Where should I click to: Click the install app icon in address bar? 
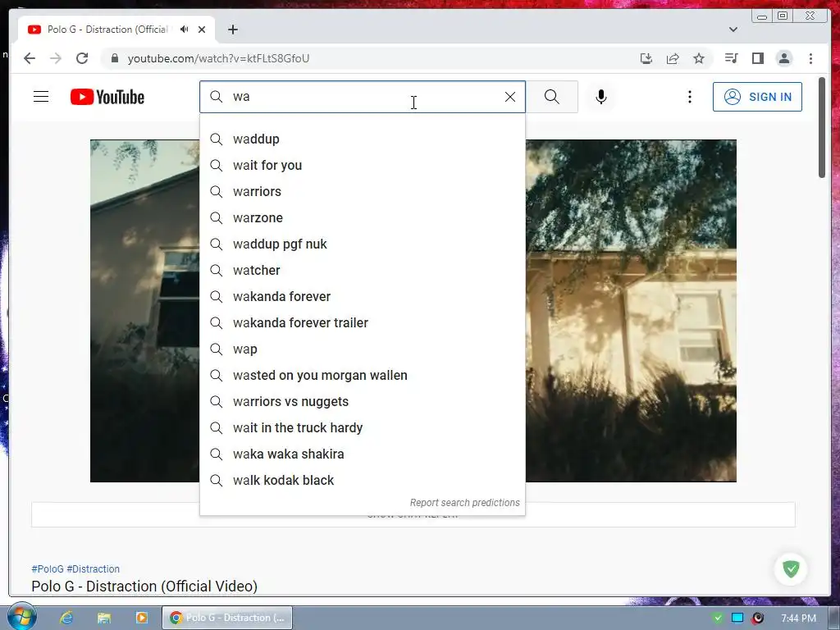(x=646, y=58)
